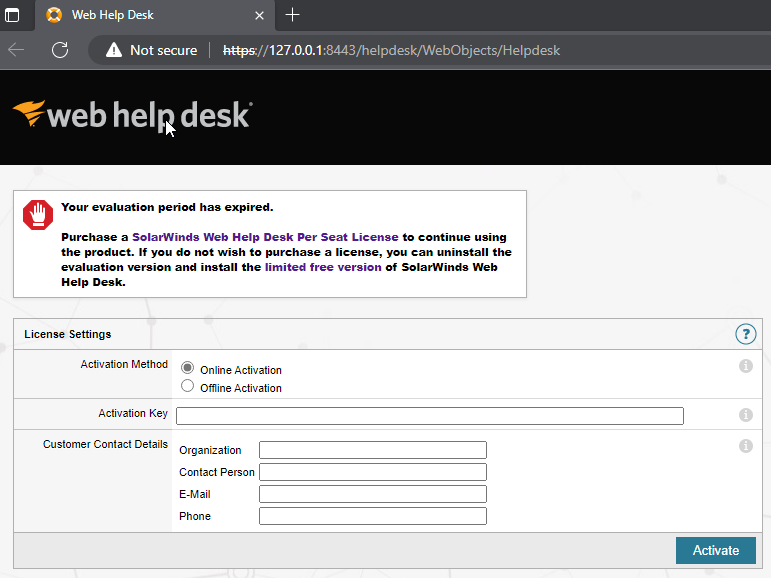Select Offline Activation radio button
Screen dimensions: 771x578
[x=187, y=386]
